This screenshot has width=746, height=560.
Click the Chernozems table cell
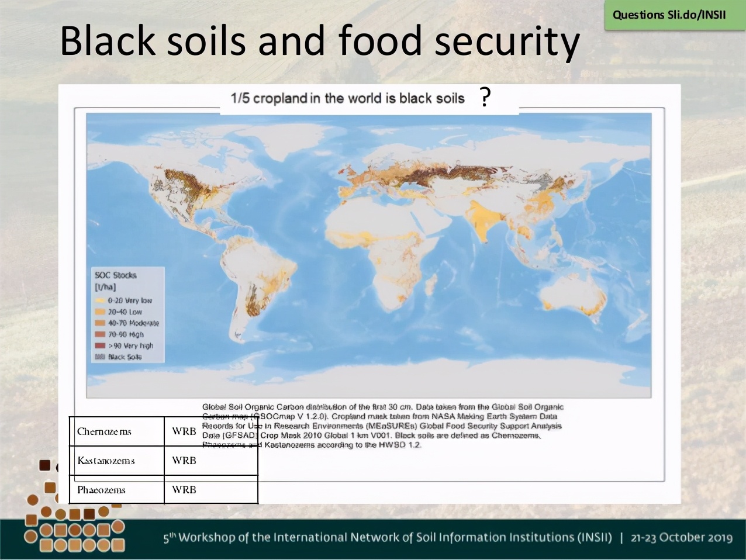(116, 431)
